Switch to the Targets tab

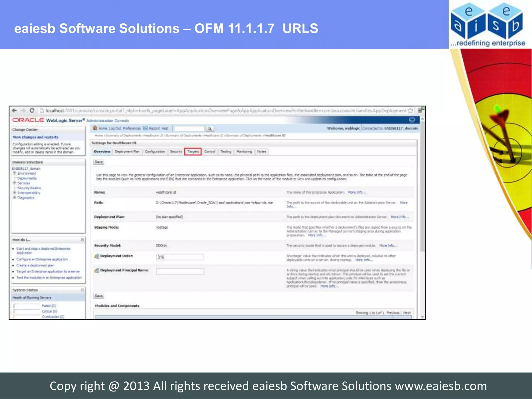click(x=193, y=151)
